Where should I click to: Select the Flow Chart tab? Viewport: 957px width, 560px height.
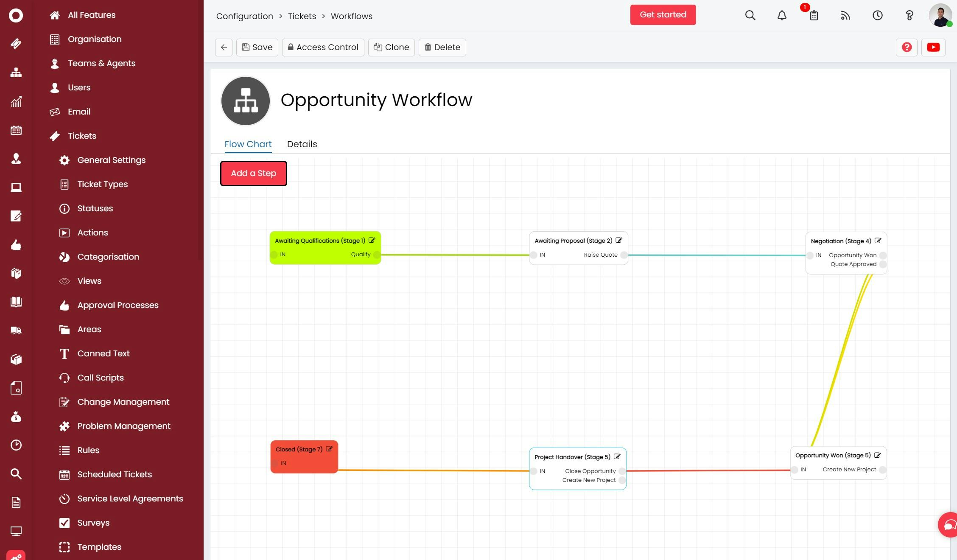248,144
